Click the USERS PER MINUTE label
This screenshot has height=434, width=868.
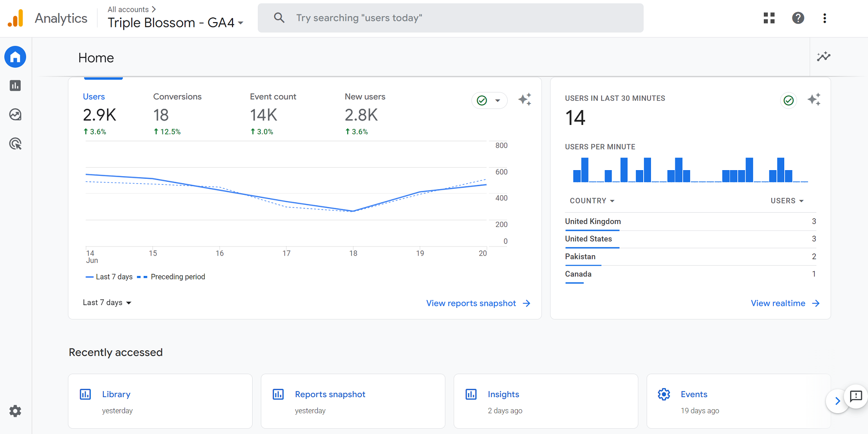[x=600, y=147]
